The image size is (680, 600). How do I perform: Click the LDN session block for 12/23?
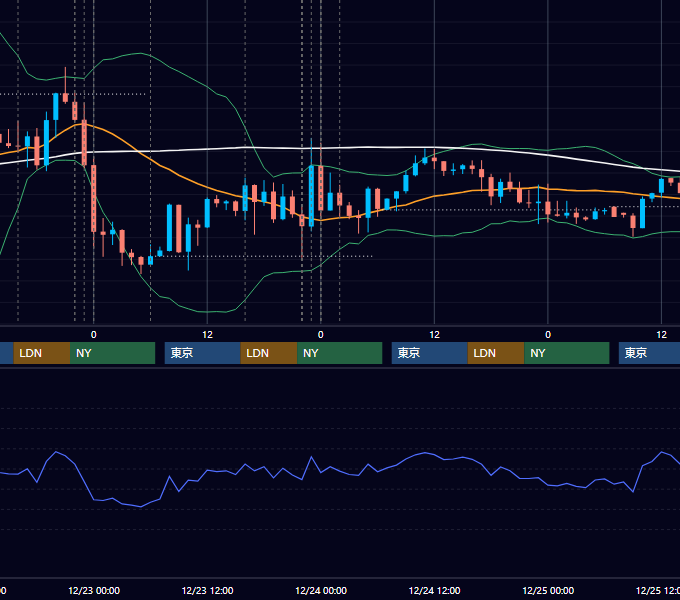click(x=269, y=353)
